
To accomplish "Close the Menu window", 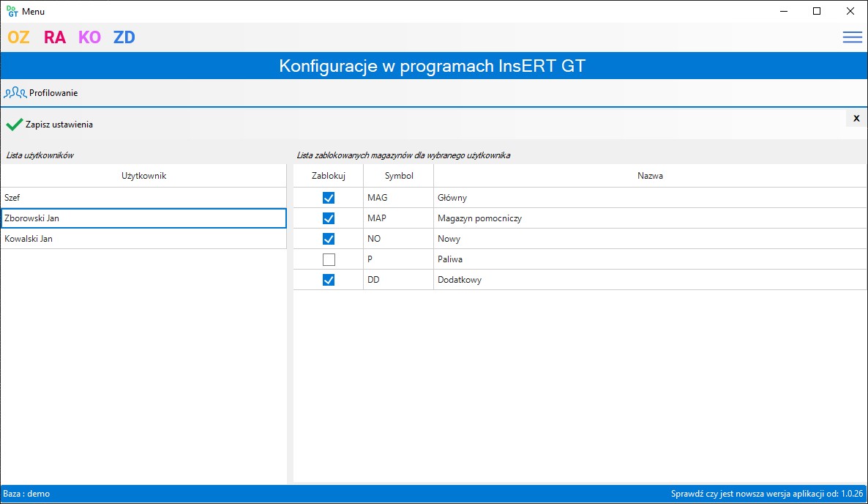I will tap(850, 11).
